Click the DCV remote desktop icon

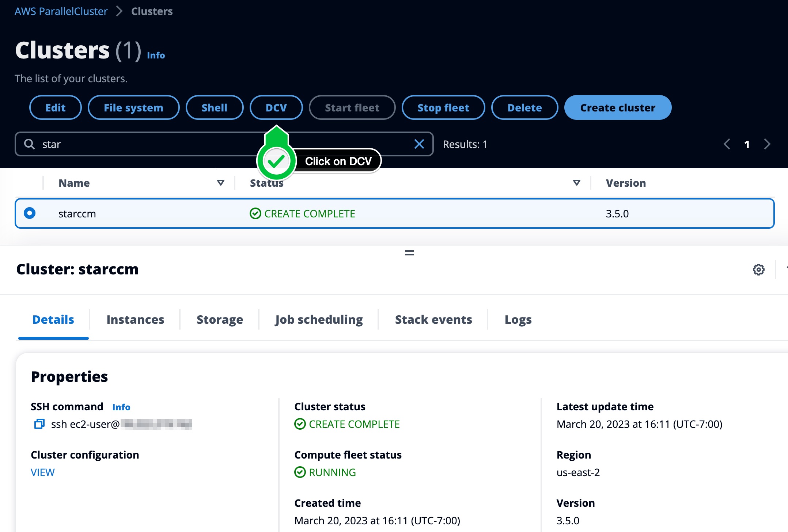[x=276, y=107]
